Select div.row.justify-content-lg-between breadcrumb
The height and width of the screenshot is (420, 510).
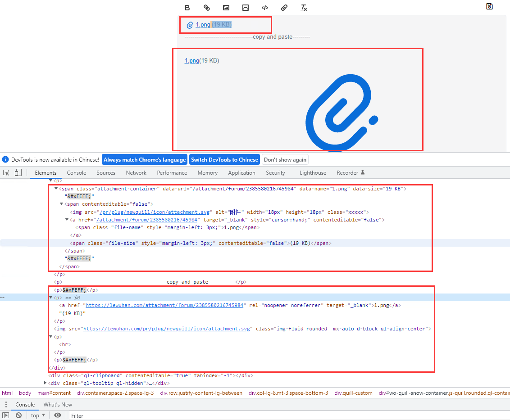click(201, 393)
